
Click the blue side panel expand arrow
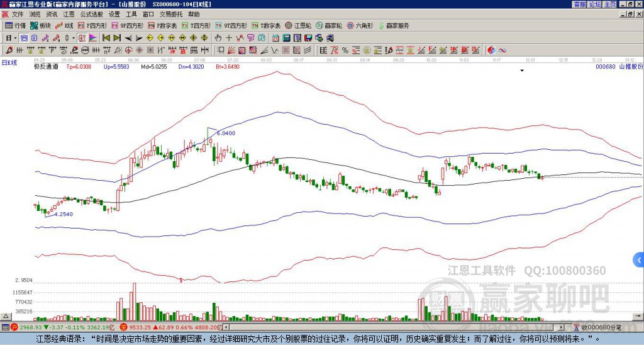(x=639, y=260)
